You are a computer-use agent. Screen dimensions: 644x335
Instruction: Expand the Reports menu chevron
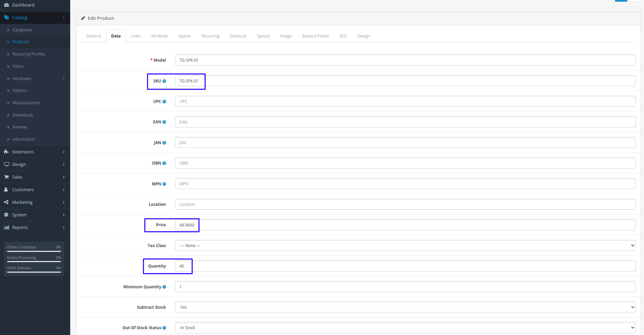coord(64,228)
